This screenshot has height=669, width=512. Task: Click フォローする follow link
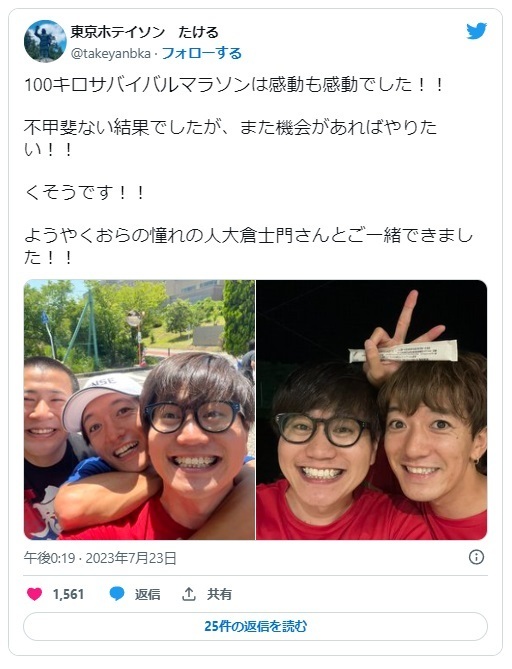(x=202, y=53)
